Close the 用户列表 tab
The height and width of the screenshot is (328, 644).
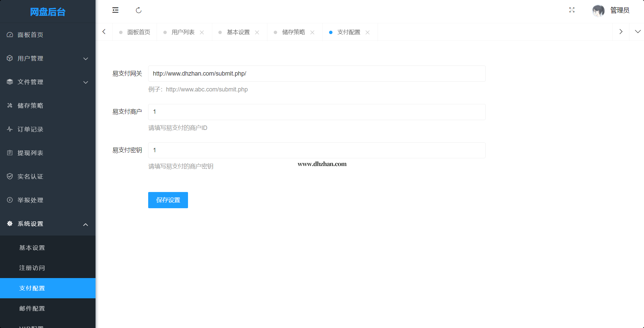[202, 32]
